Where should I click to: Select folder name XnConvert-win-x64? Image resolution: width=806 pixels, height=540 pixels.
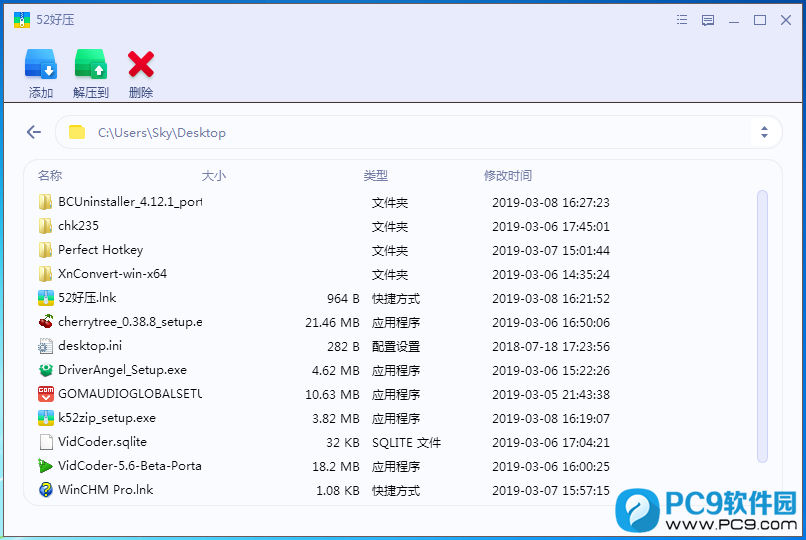point(112,274)
